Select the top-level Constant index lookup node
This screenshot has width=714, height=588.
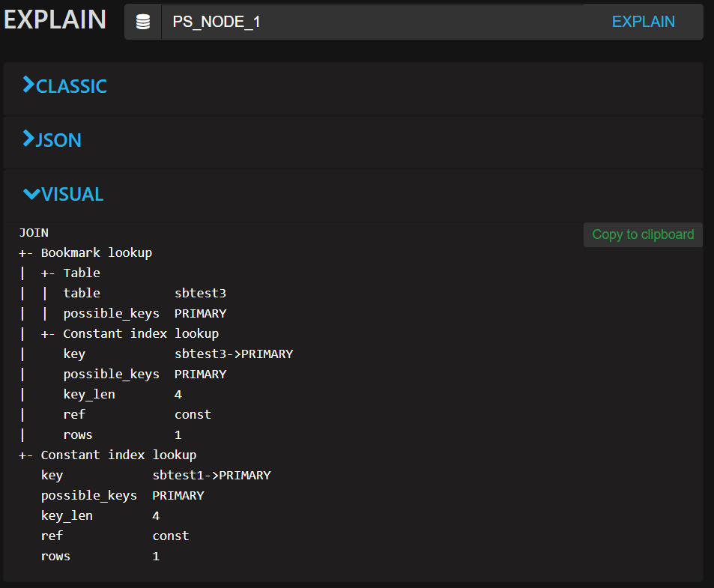pyautogui.click(x=118, y=455)
